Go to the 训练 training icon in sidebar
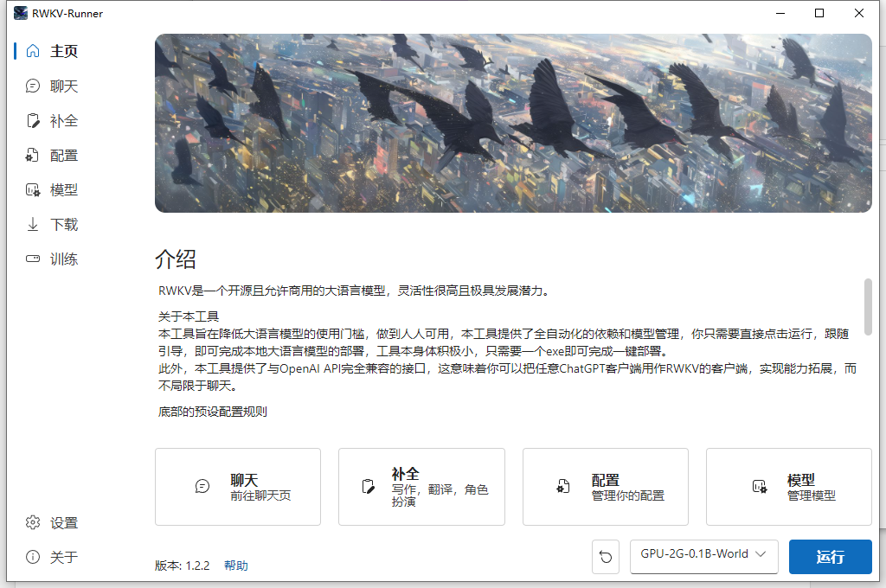 coord(33,259)
